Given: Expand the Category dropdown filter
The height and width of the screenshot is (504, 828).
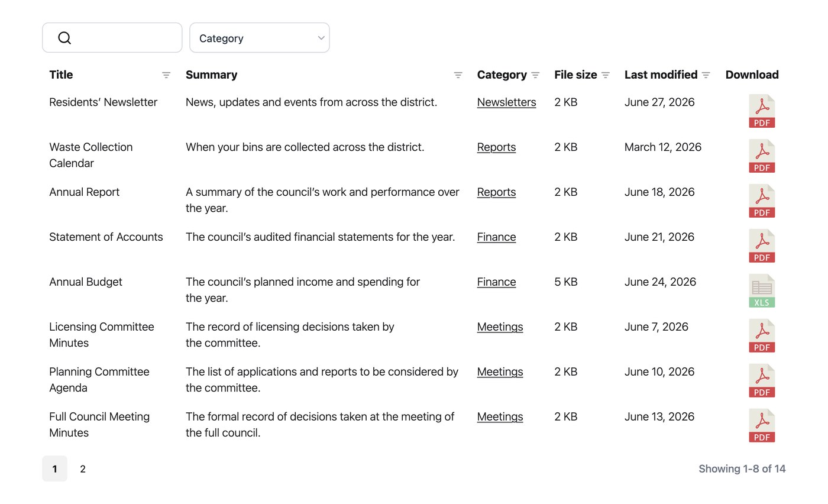Looking at the screenshot, I should 260,38.
